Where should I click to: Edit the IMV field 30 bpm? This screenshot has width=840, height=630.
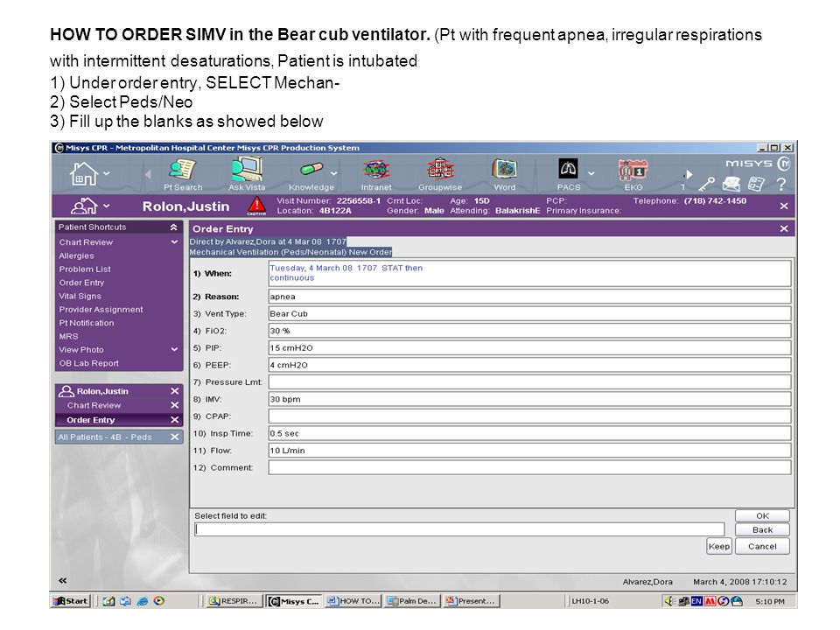point(529,400)
